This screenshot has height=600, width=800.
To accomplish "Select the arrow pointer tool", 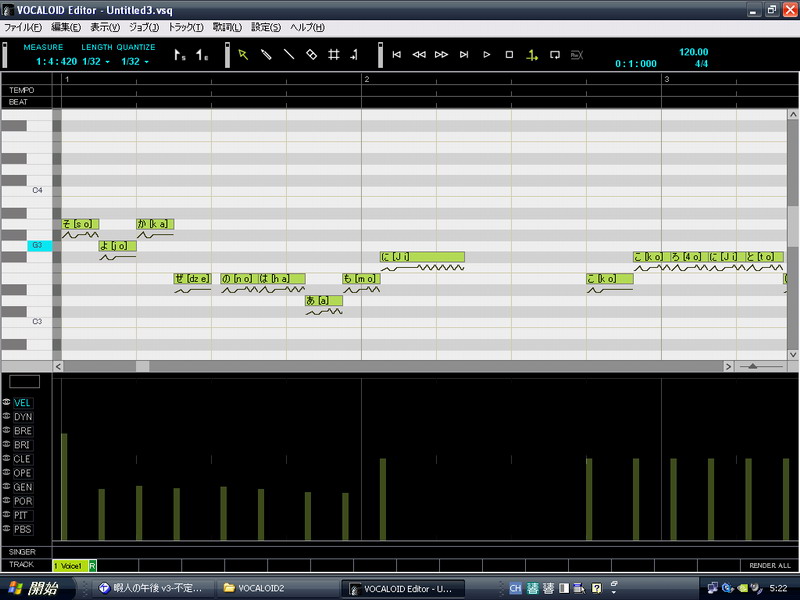I will (243, 55).
